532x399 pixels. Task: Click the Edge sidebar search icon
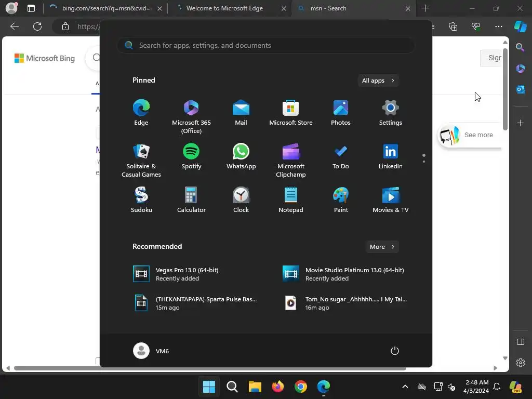click(520, 47)
